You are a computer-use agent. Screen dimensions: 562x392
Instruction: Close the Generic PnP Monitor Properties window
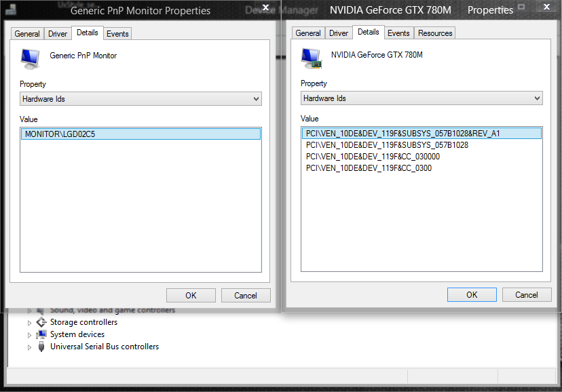(x=265, y=7)
